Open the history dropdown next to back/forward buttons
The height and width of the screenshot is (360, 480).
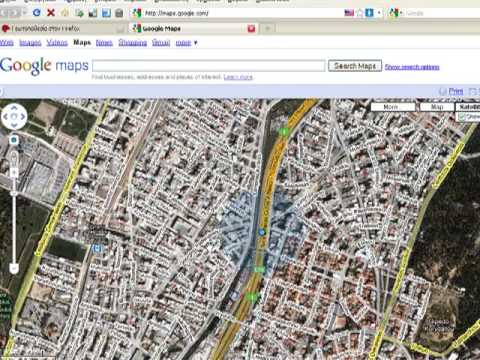24,13
